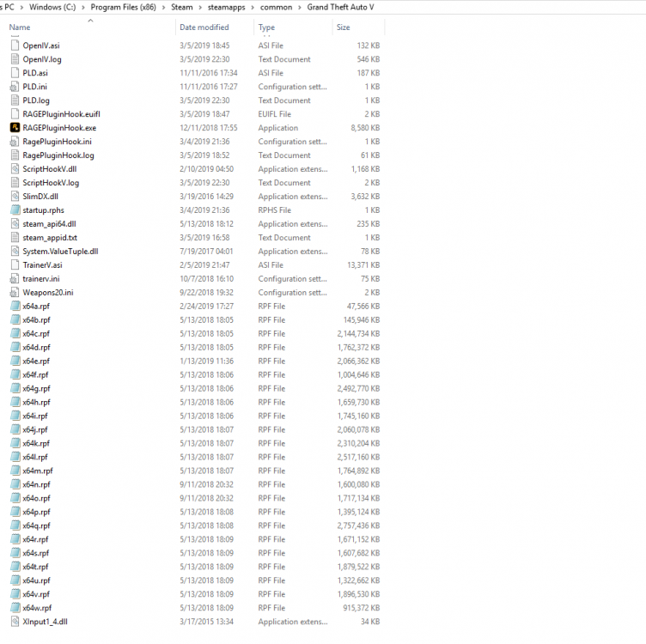Expand the breadcrumb chevron after Windows (C:)
The image size is (646, 644).
(83, 8)
